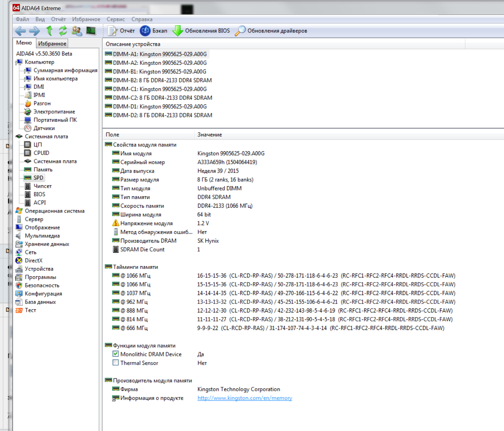The image size is (504, 431).
Task: Click the Хранение данных icon
Action: point(19,244)
